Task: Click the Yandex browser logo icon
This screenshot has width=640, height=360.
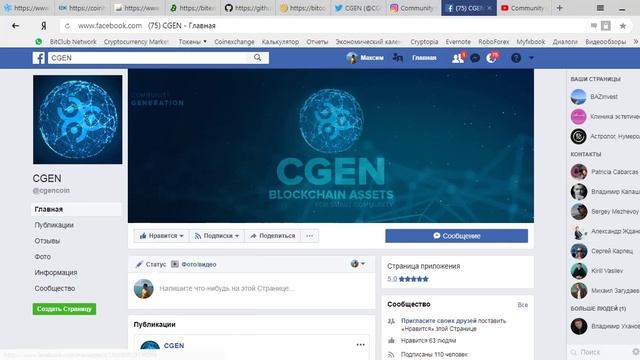Action: [43, 26]
